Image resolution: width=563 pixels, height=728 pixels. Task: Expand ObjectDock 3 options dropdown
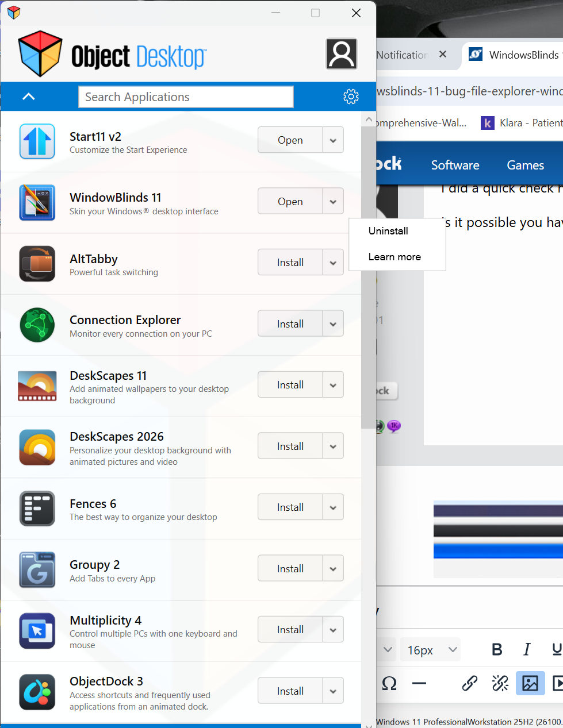[x=333, y=691]
